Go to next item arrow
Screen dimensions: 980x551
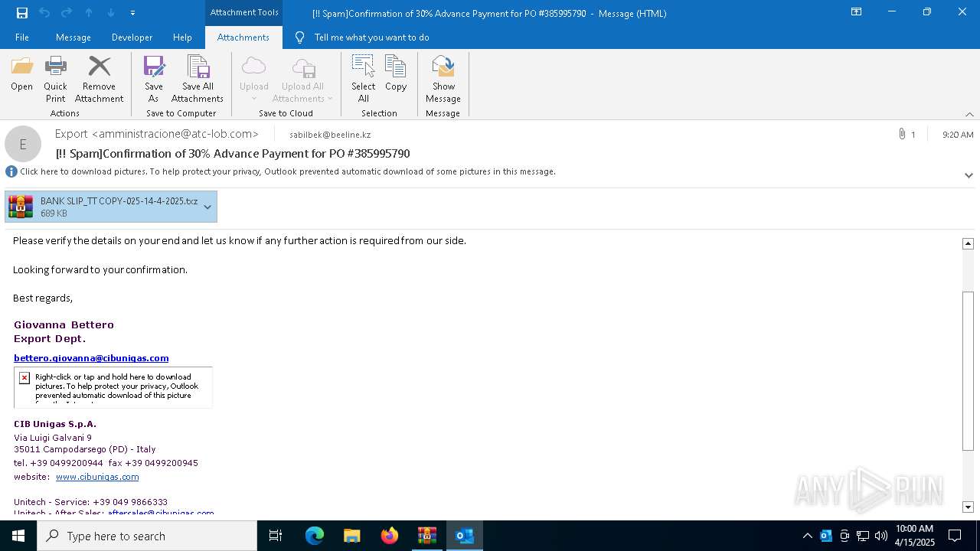tap(111, 13)
